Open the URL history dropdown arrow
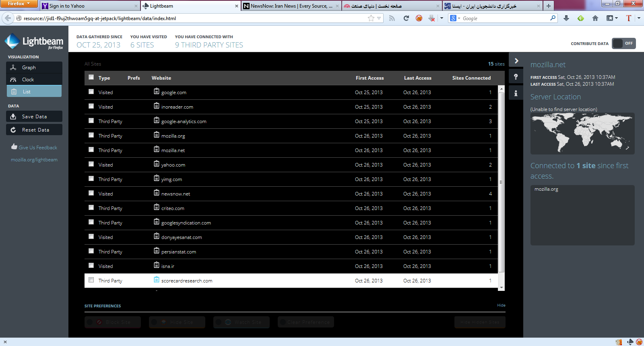The height and width of the screenshot is (346, 644). [379, 18]
